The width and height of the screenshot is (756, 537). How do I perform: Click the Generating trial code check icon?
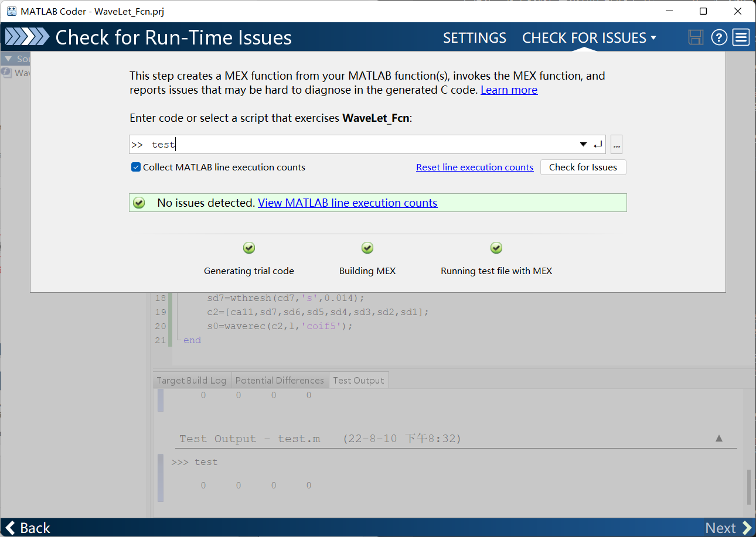249,248
